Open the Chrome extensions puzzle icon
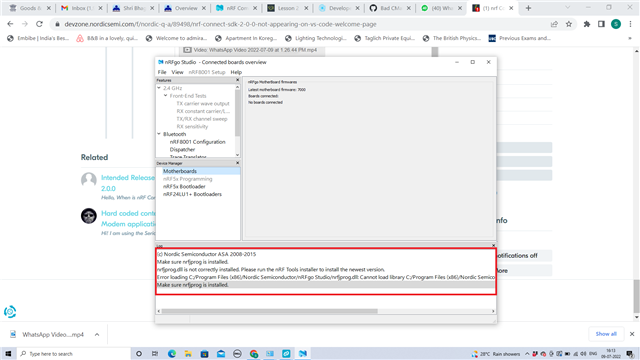This screenshot has height=360, width=640. [x=587, y=24]
